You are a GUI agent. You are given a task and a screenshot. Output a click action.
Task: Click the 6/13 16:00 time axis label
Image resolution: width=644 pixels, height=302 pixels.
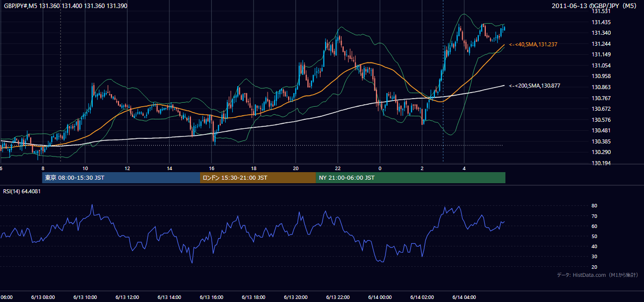click(211, 297)
